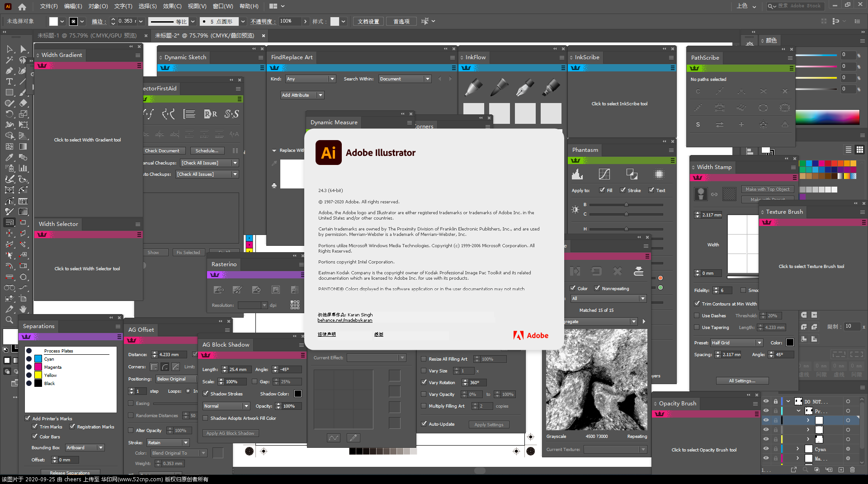Screen dimensions: 868x484
Task: Select the Rotate tool
Action: 9,114
